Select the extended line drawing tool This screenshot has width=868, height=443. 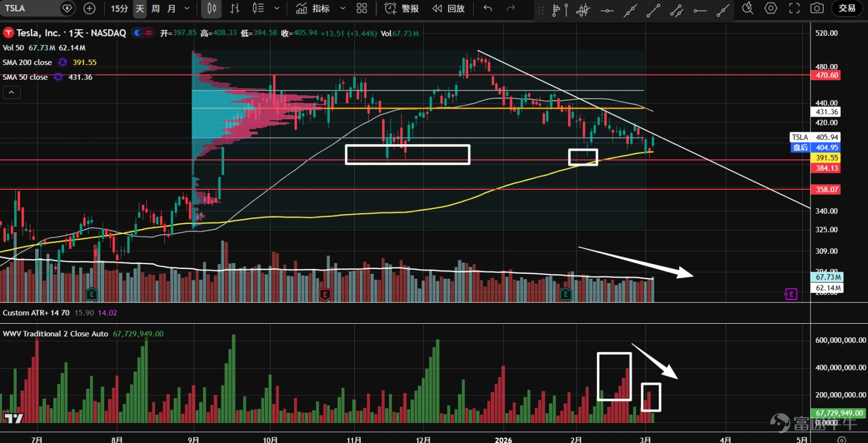click(630, 10)
